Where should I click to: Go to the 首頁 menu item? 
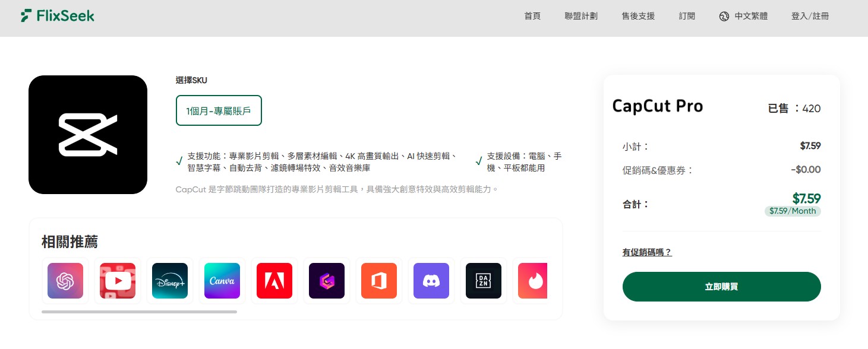[532, 16]
